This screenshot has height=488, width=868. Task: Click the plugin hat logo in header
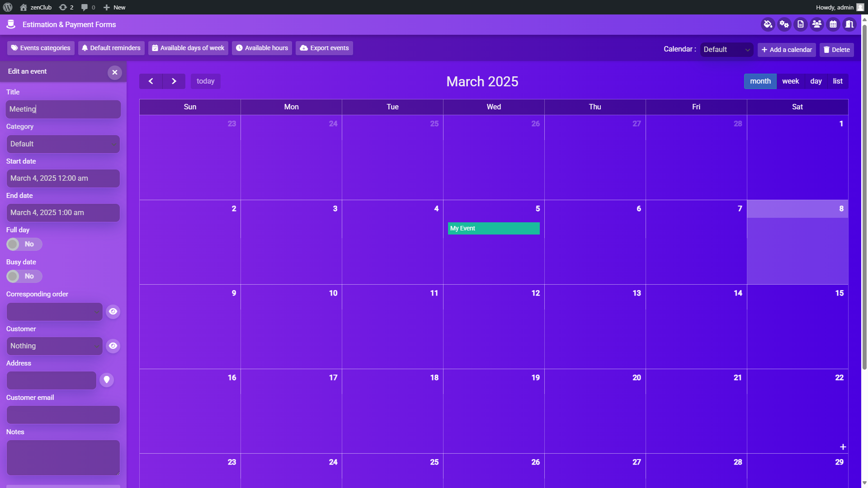[x=11, y=24]
